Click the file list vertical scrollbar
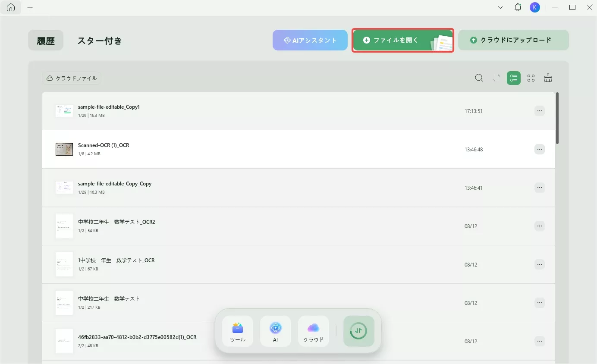This screenshot has height=364, width=597. [x=557, y=118]
